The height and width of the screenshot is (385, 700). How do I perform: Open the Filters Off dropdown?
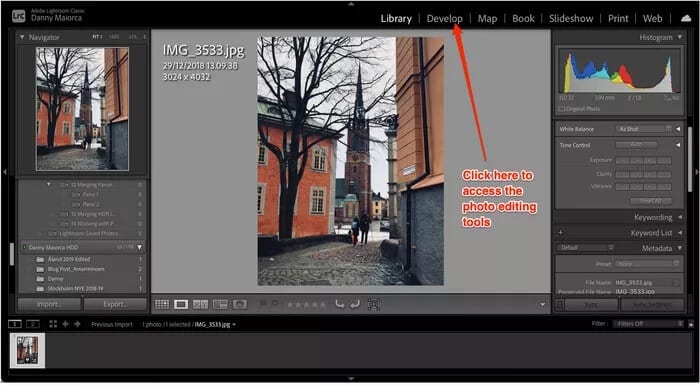click(x=648, y=324)
